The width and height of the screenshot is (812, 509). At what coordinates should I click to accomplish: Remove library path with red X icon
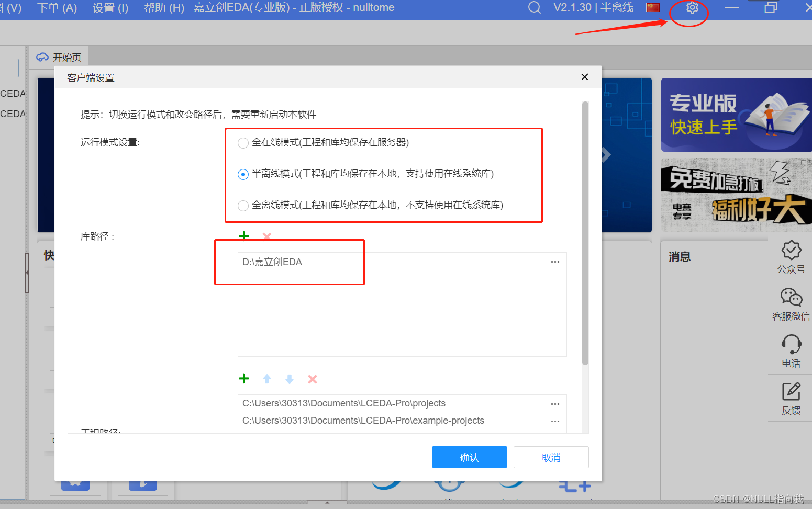267,236
